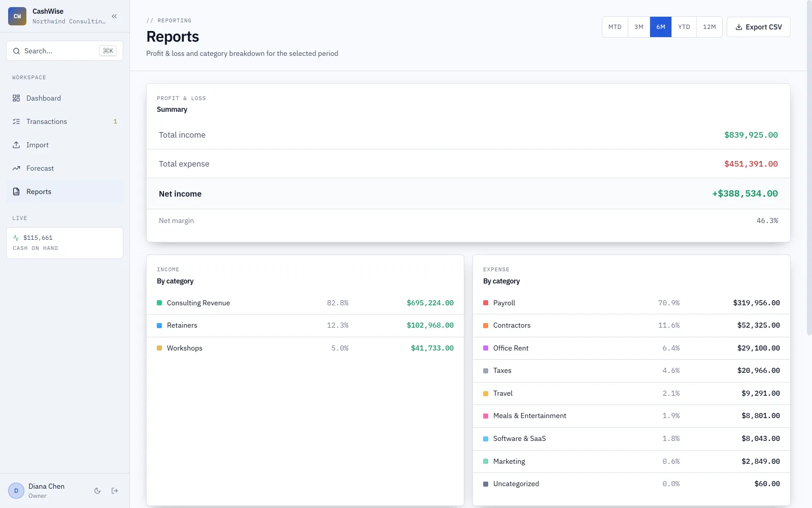The width and height of the screenshot is (812, 508).
Task: Click the Transactions badge showing 1
Action: pos(115,121)
